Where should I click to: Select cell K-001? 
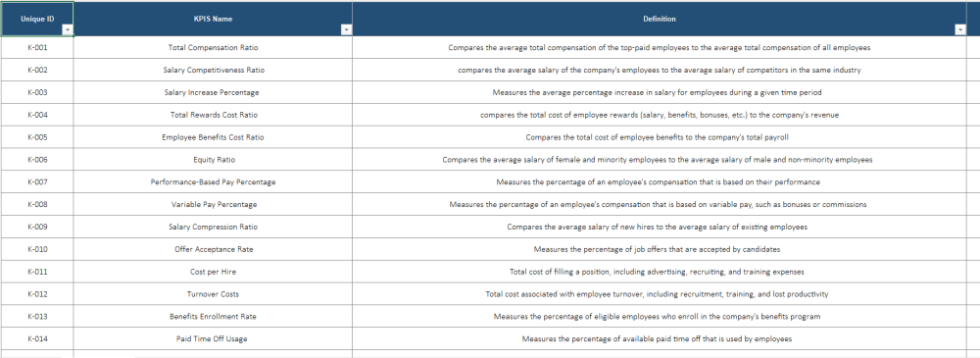37,47
